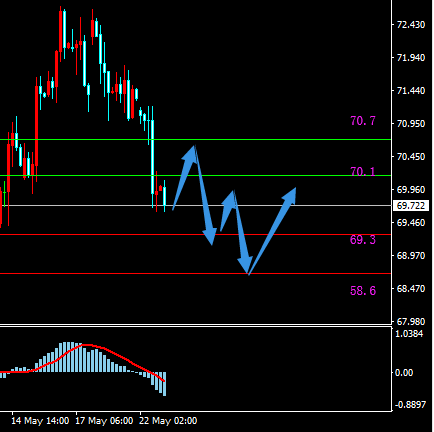Click the magenta 69.3 text label

point(363,240)
